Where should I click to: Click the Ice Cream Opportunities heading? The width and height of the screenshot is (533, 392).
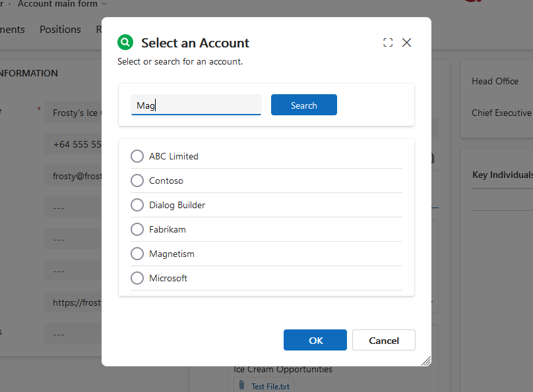pos(282,369)
